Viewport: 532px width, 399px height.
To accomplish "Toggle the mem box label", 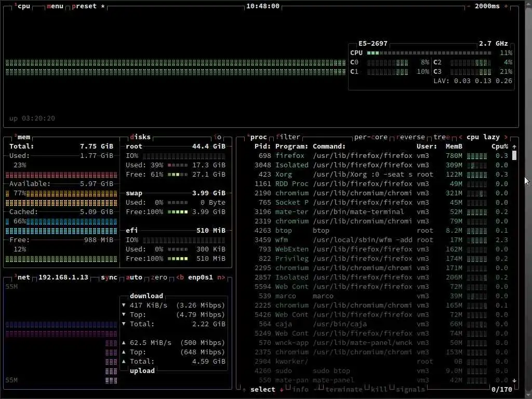I will [22, 137].
